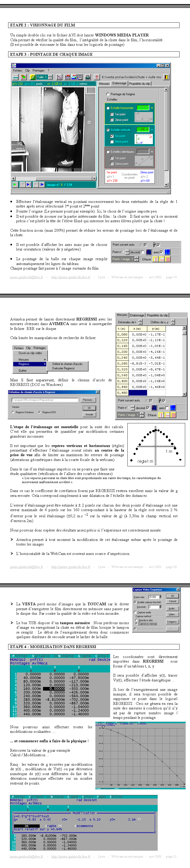Toggle 2ème point checkbox under Echelle horizontale
The height and width of the screenshot is (868, 190).
click(112, 120)
